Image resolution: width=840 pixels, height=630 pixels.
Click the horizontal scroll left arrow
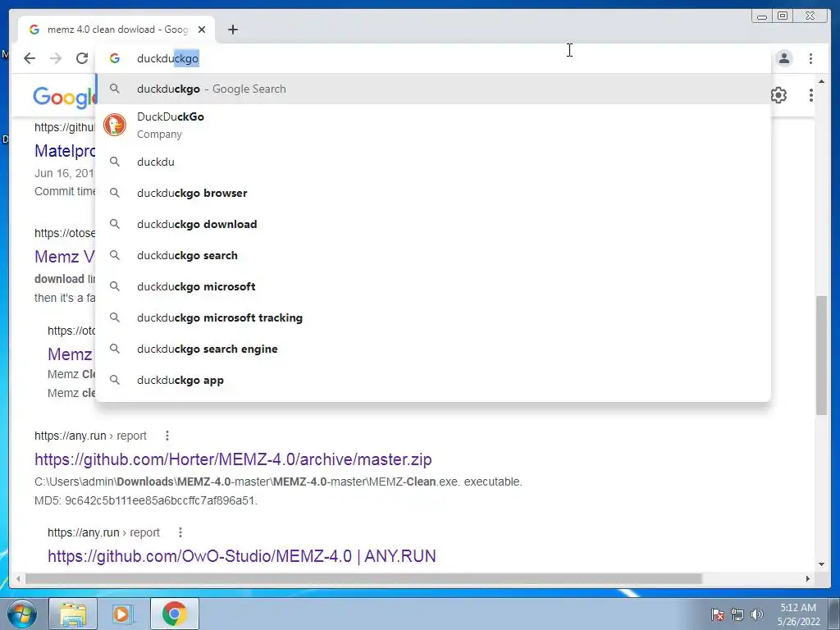(18, 578)
